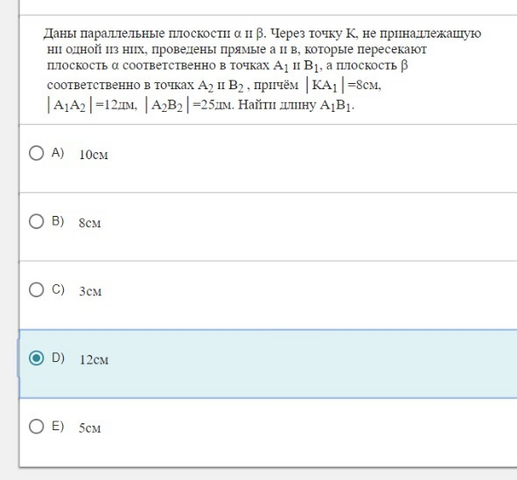The height and width of the screenshot is (480, 517).
Task: Select radio button for answer E
Action: point(36,426)
